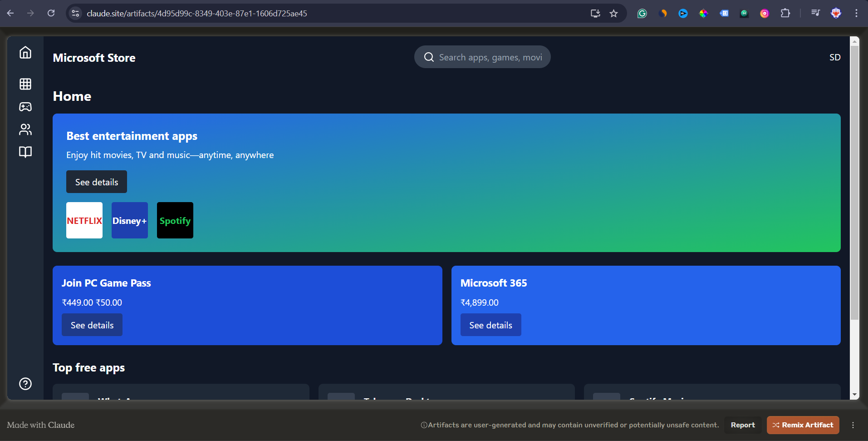The image size is (868, 441).
Task: Click the page vertical scrollbar thumb
Action: tap(854, 182)
